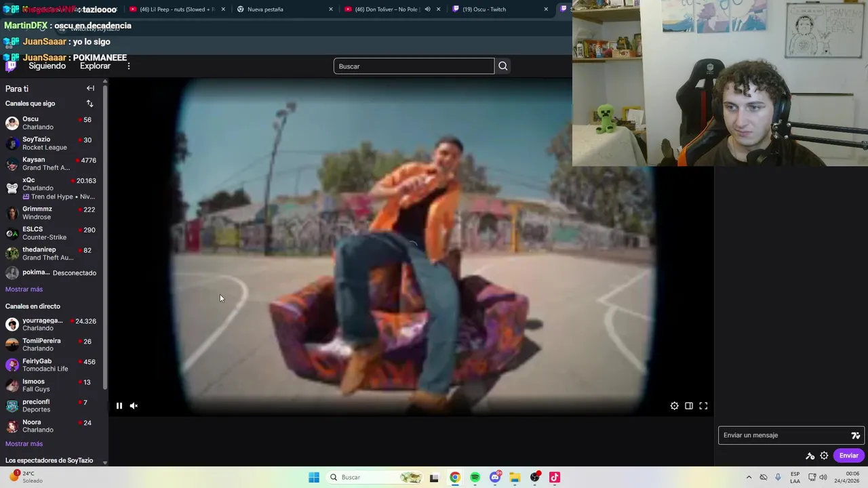
Task: Toggle theatre mode in player
Action: click(x=688, y=406)
